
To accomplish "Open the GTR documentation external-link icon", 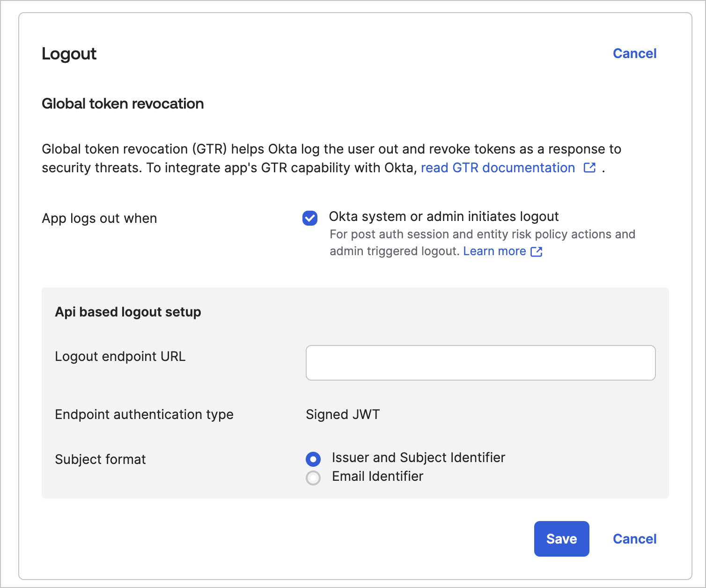I will [589, 168].
